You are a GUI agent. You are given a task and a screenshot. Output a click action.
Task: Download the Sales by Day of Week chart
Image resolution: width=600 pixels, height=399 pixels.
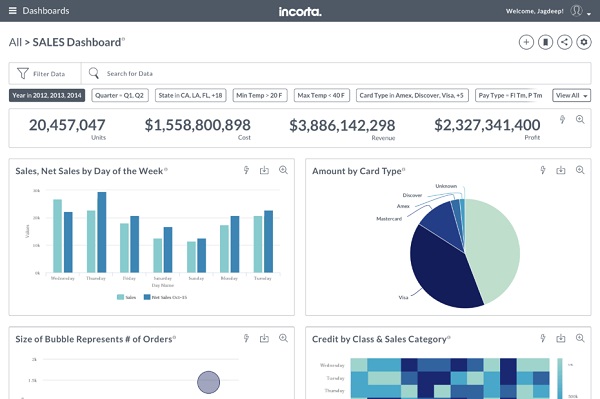264,170
